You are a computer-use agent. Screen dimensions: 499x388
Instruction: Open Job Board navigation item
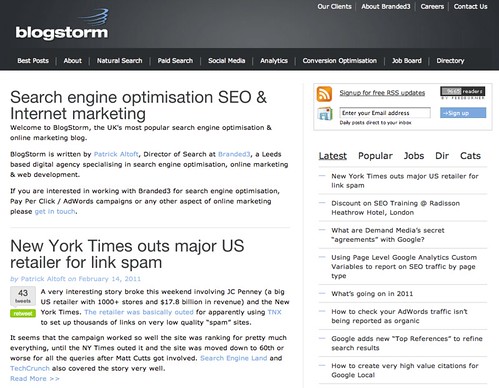click(407, 61)
